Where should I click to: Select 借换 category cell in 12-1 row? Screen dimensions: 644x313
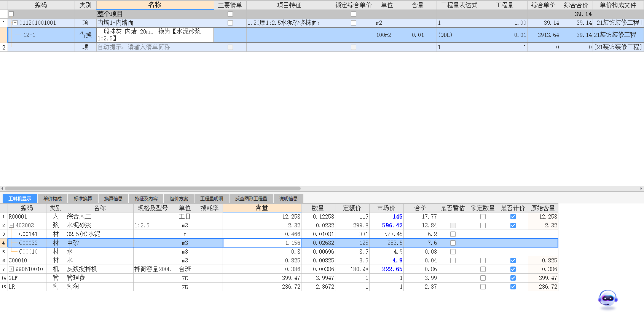coord(86,35)
